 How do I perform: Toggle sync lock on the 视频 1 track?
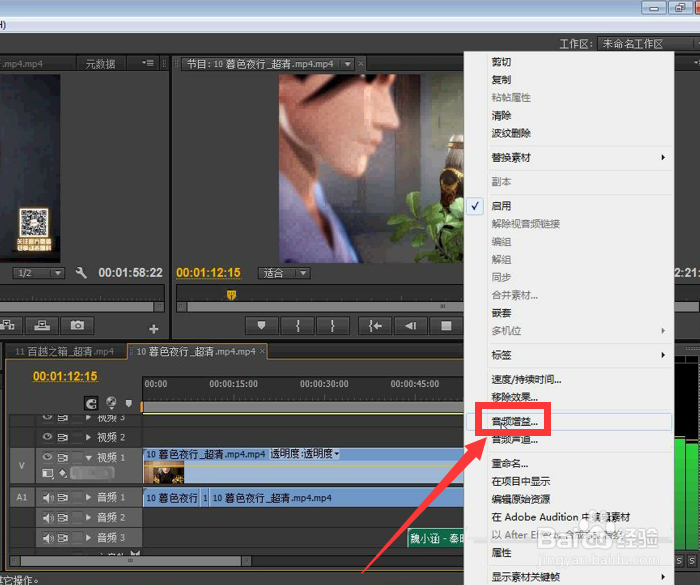(x=63, y=457)
